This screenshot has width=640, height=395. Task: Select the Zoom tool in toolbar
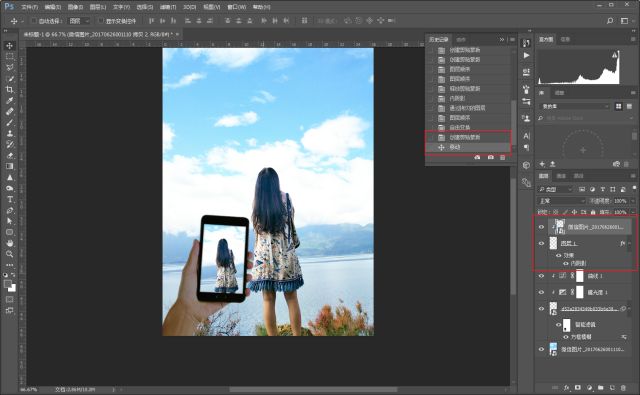point(9,254)
